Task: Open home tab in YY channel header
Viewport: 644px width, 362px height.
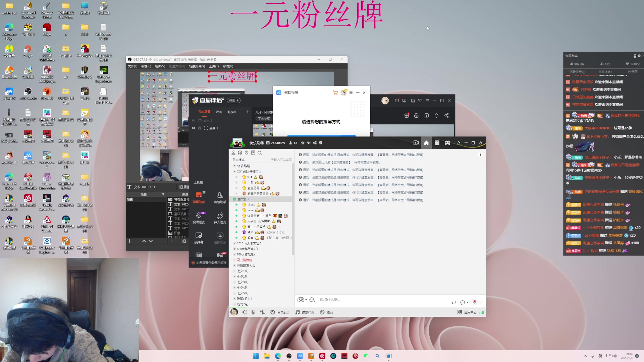Action: (426, 143)
